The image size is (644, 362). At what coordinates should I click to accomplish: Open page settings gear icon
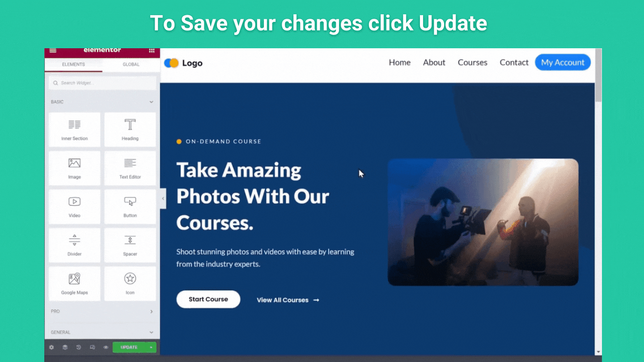pos(51,347)
